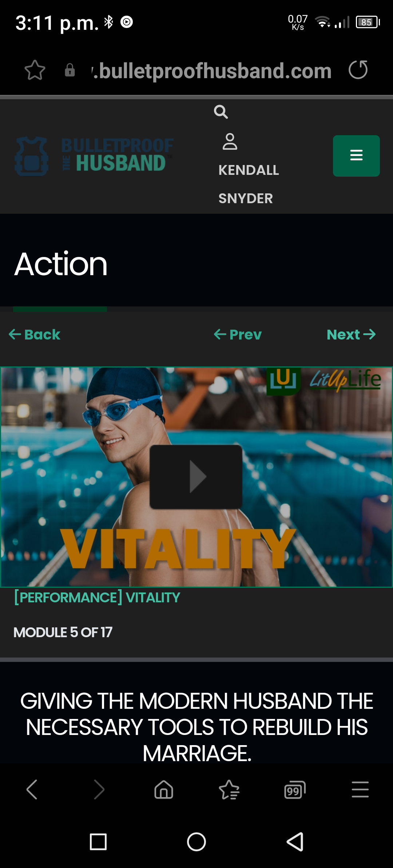Tap the Android recent apps square
Image resolution: width=393 pixels, height=868 pixels.
point(98,842)
